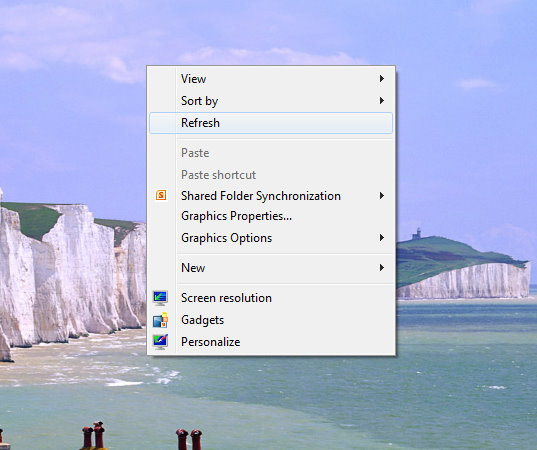537x450 pixels.
Task: Click the Shared Folder Synchronization text label
Action: click(x=261, y=196)
